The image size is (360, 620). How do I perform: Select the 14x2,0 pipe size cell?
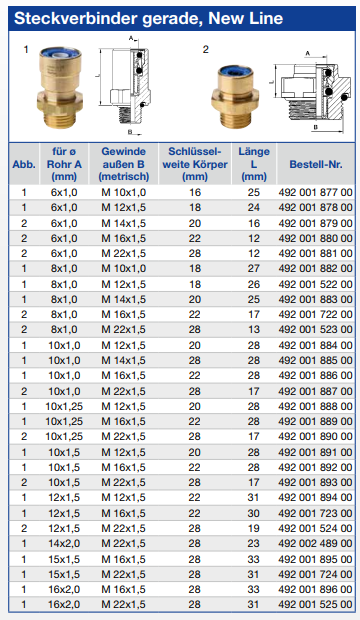pos(64,544)
